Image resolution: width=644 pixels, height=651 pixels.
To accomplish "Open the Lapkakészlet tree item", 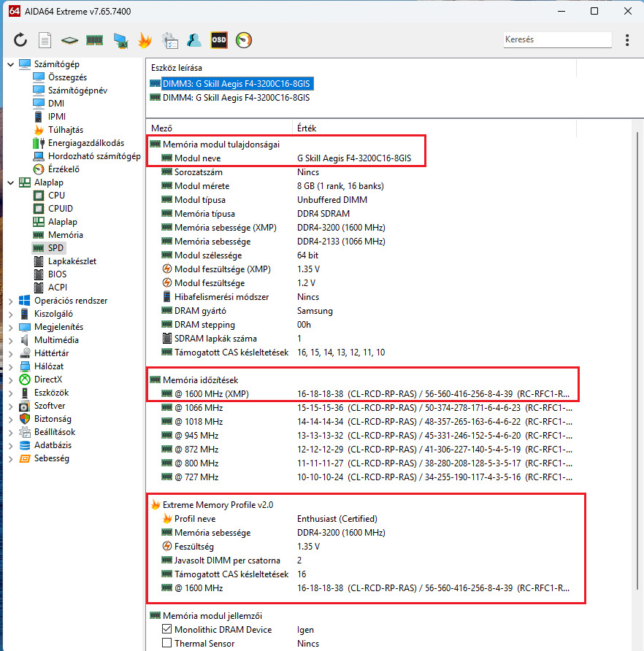I will click(x=72, y=261).
